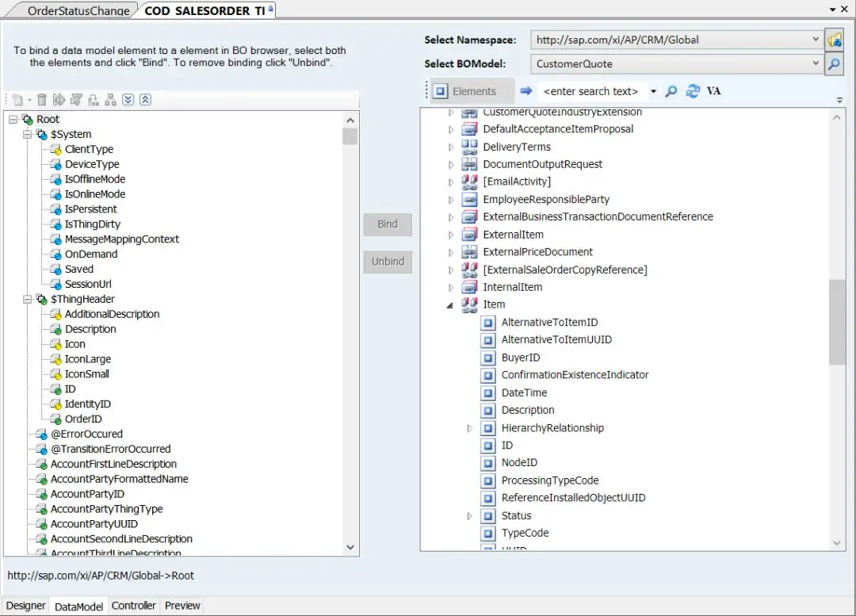Click the icon of the DocumentOutputRequest node
This screenshot has height=616, width=856.
[x=469, y=164]
